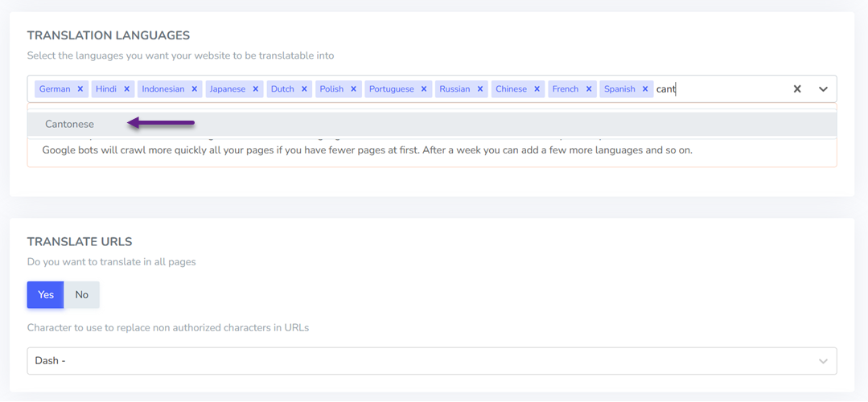This screenshot has height=402, width=868.
Task: Click the 'Select the languages you want' description
Action: 180,55
